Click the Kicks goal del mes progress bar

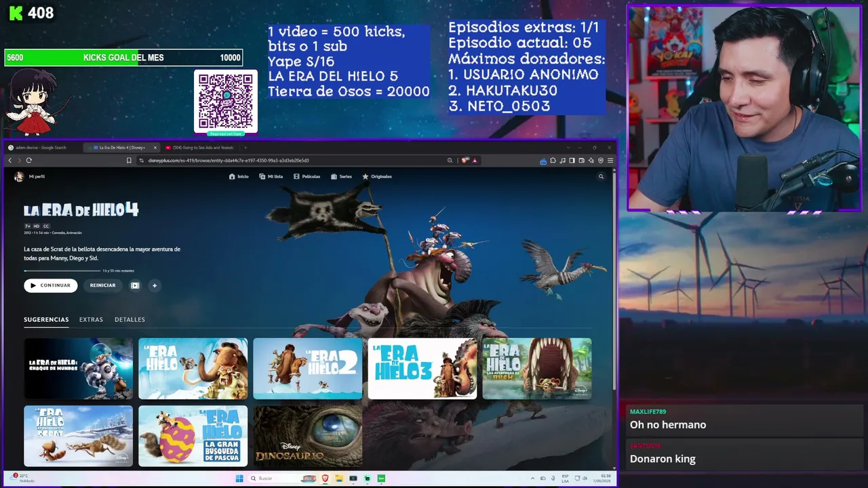click(x=123, y=58)
